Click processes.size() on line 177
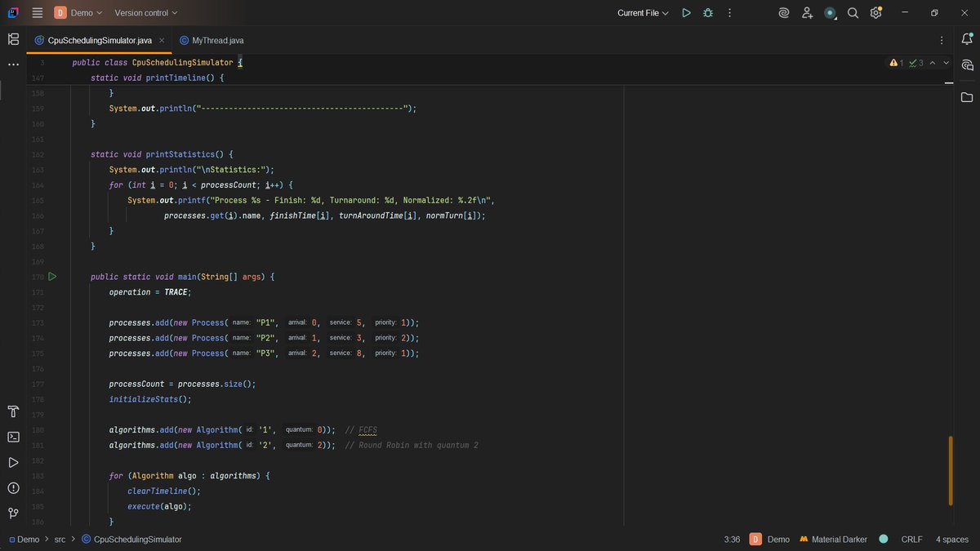 click(216, 384)
